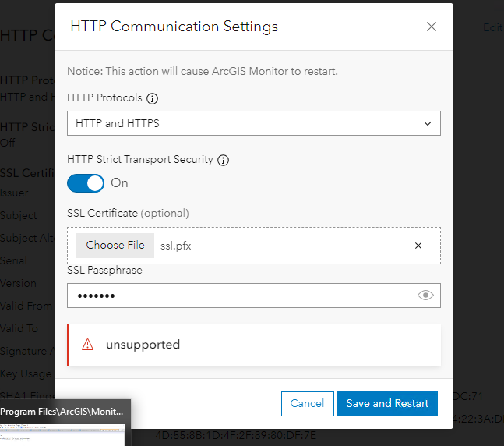This screenshot has width=504, height=446.
Task: Click Choose File for SSL certificate
Action: coord(115,245)
